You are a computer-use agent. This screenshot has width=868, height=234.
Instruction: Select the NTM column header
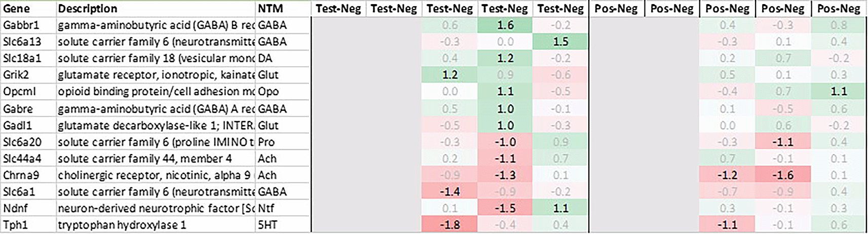point(283,9)
